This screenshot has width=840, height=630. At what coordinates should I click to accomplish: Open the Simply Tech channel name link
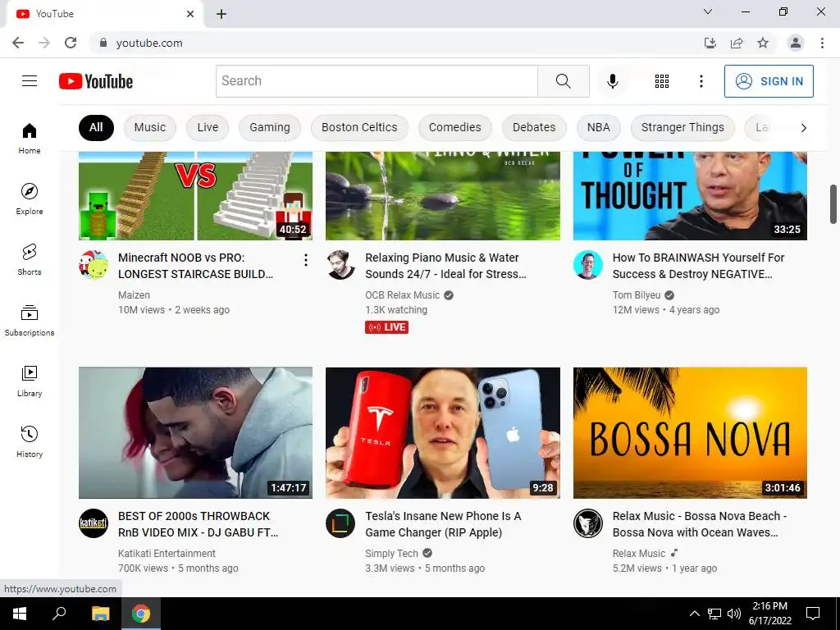[x=391, y=554]
